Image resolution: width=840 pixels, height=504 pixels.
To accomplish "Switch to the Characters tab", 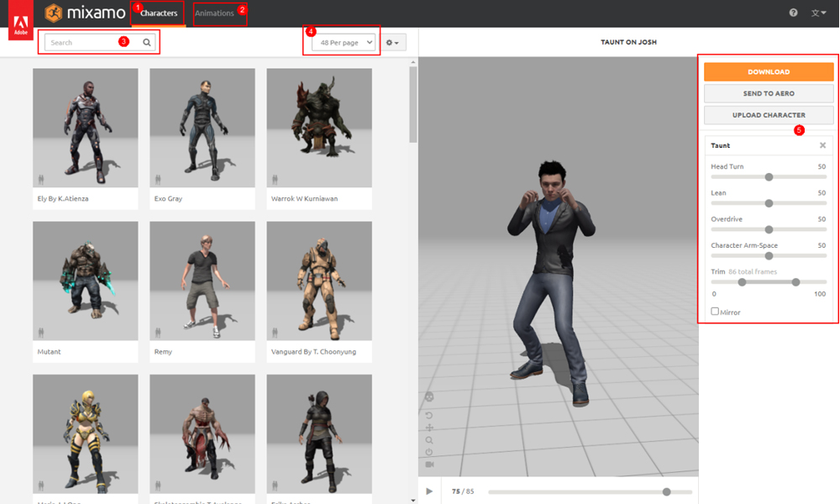I will point(159,13).
